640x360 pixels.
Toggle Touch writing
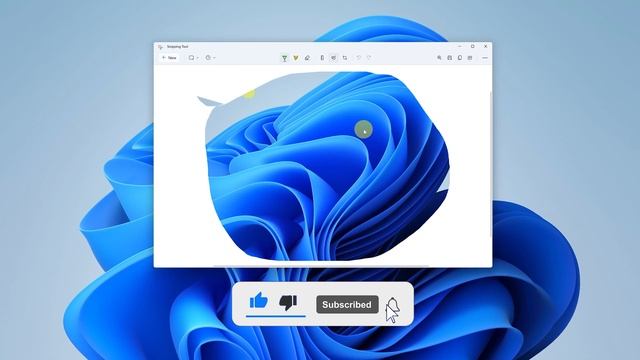tap(333, 58)
